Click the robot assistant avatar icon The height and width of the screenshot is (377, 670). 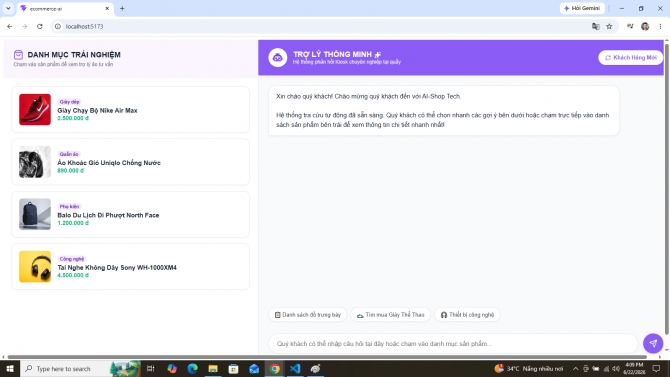click(277, 57)
